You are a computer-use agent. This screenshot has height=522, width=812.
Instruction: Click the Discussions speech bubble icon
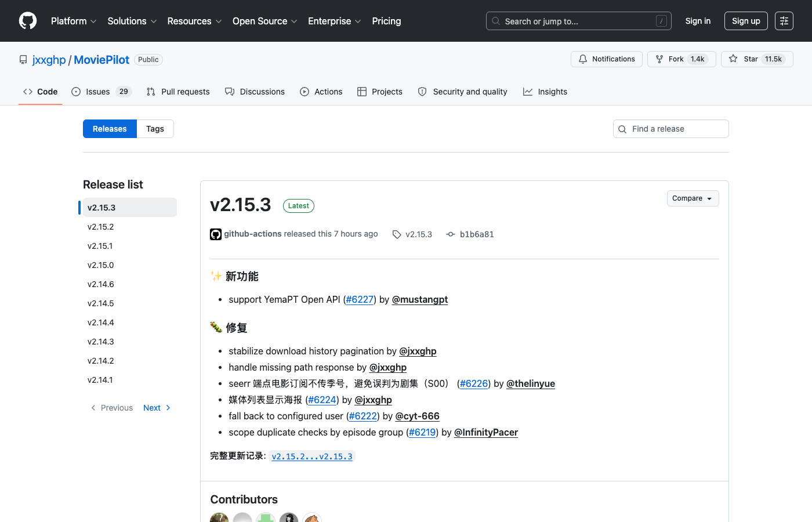click(x=230, y=92)
